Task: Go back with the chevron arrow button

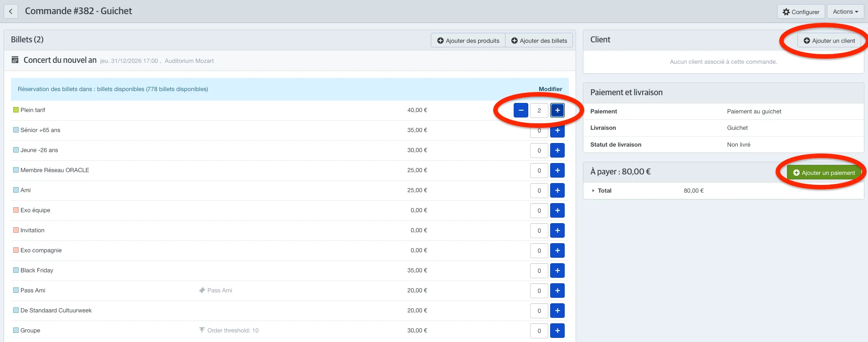Action: point(11,11)
